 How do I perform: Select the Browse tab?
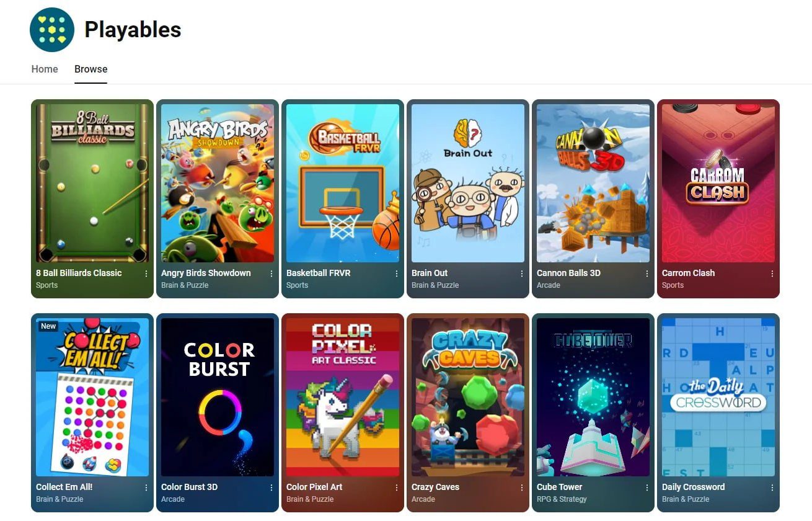pos(91,69)
